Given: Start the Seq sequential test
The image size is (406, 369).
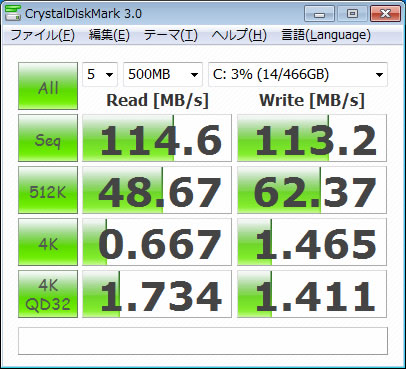Looking at the screenshot, I should coord(48,138).
